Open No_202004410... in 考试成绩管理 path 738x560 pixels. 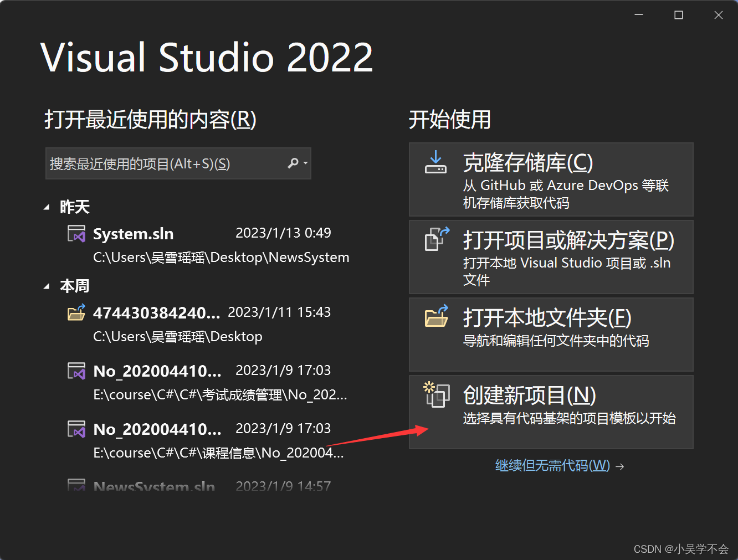pos(208,382)
